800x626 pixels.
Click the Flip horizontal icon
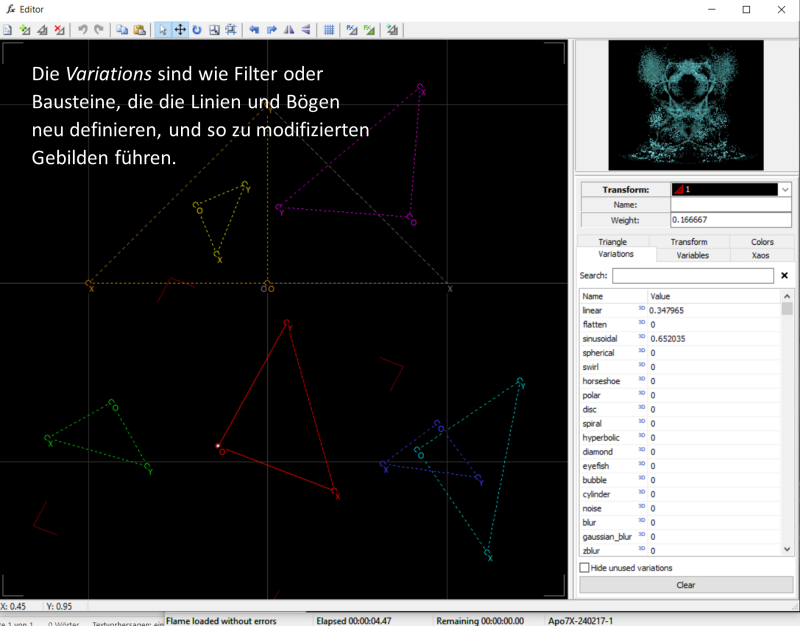click(x=288, y=30)
